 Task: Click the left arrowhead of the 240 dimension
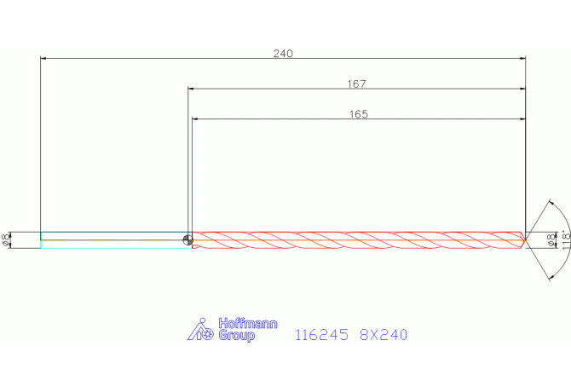tap(44, 59)
